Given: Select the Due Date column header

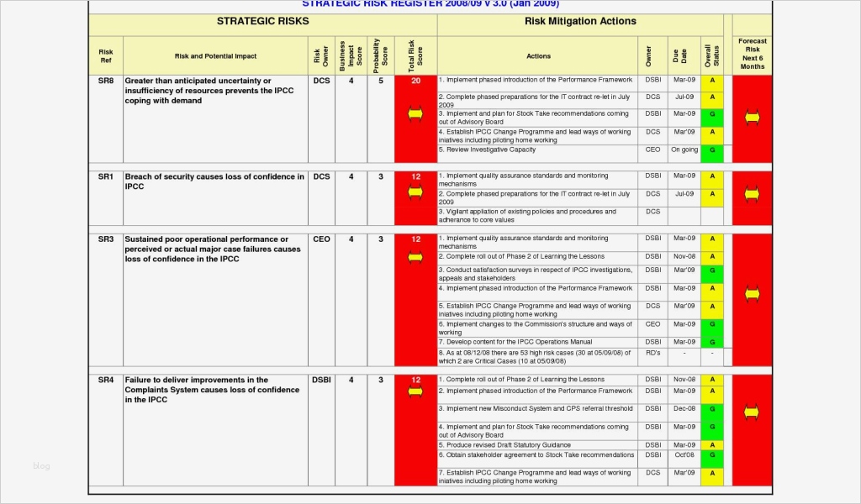Looking at the screenshot, I should pyautogui.click(x=680, y=55).
